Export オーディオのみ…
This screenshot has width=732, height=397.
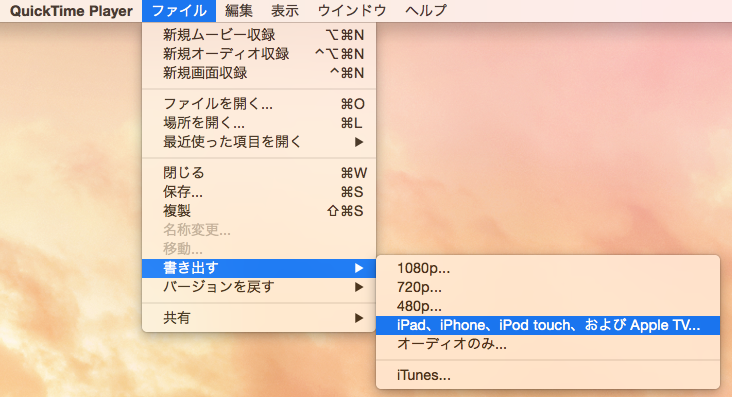(x=548, y=344)
